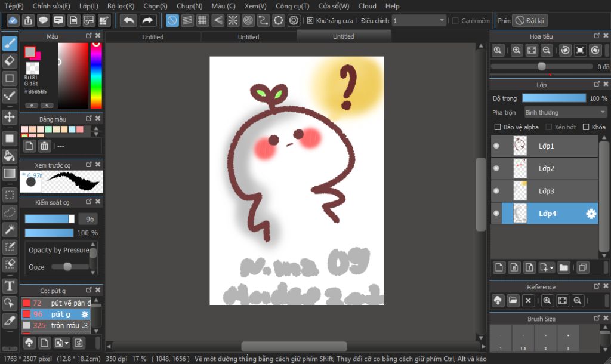Select the Lasso tool
Image resolution: width=611 pixels, height=364 pixels.
point(10,212)
